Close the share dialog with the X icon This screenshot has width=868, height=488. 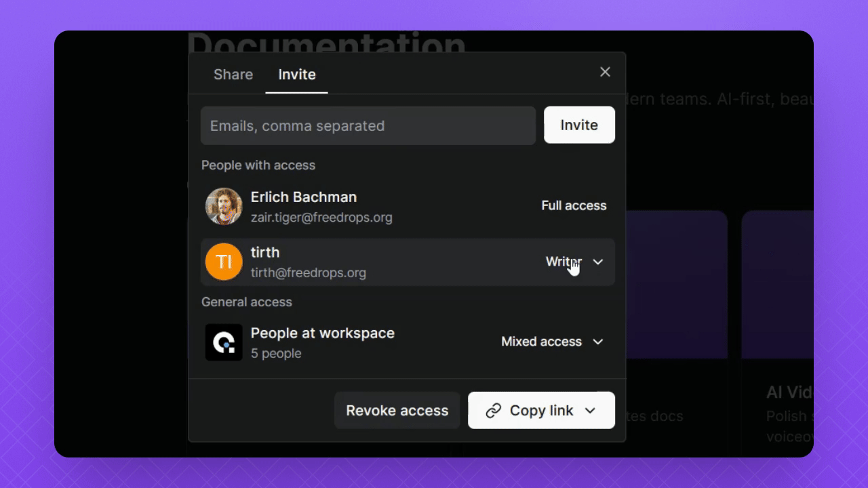(x=606, y=72)
